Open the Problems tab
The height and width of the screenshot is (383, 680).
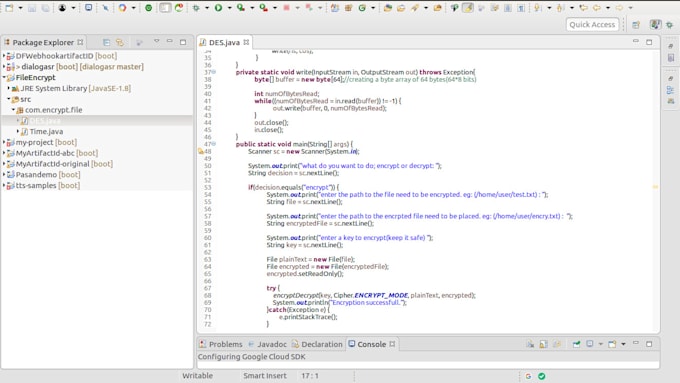pos(221,344)
